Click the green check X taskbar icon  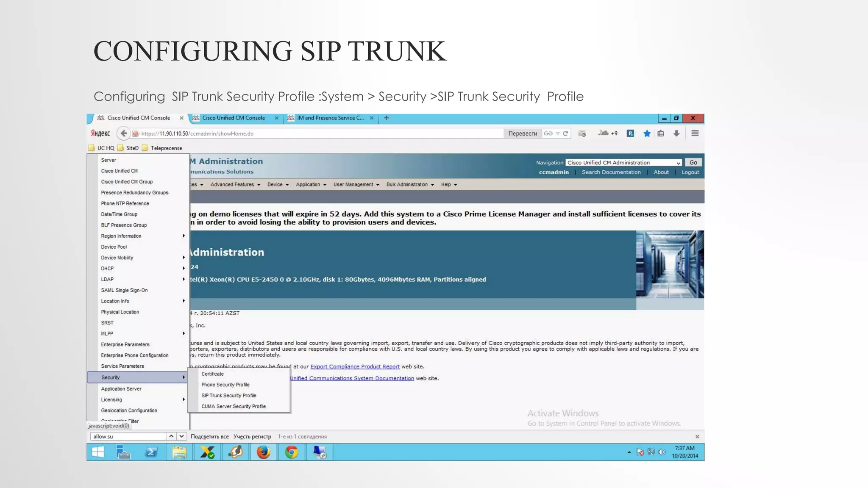207,452
